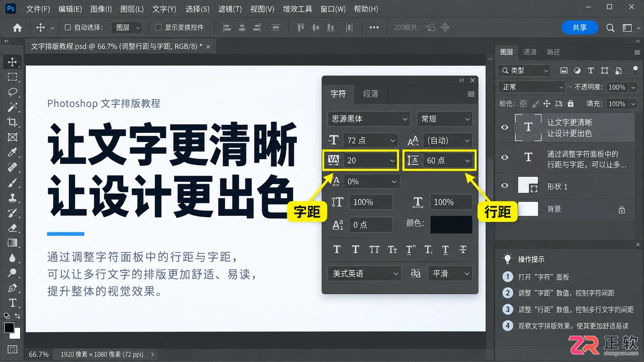
Task: Hide the 通过调整字符面板中的 text layer
Action: click(505, 157)
